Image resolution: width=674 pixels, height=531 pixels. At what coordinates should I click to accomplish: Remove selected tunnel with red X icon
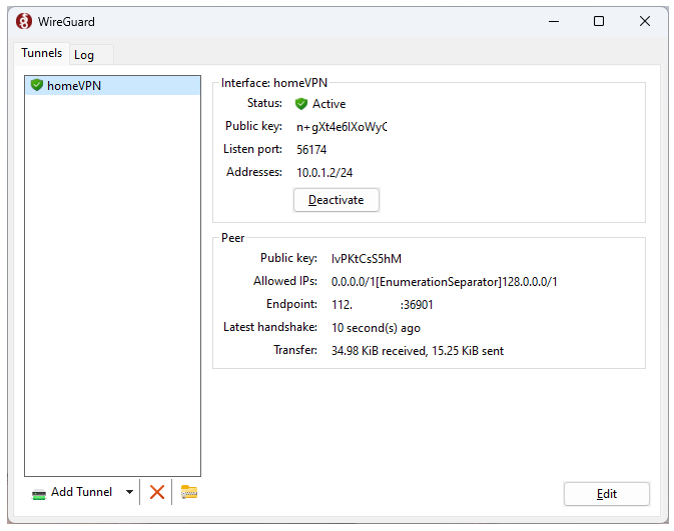[x=157, y=492]
